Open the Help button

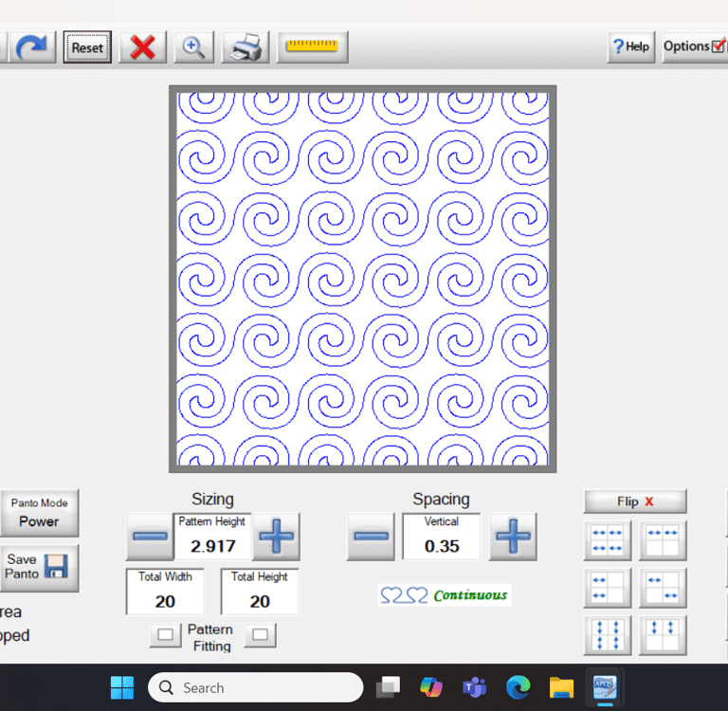630,46
